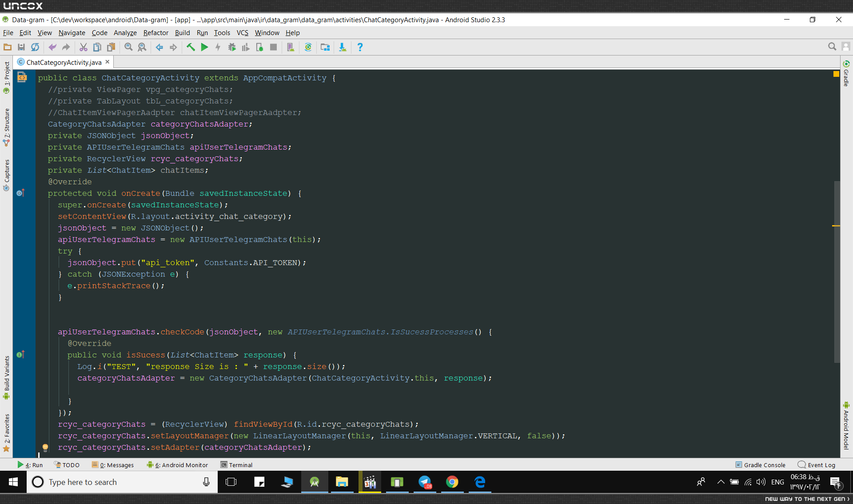Open the Project side panel
853x504 pixels.
6,77
